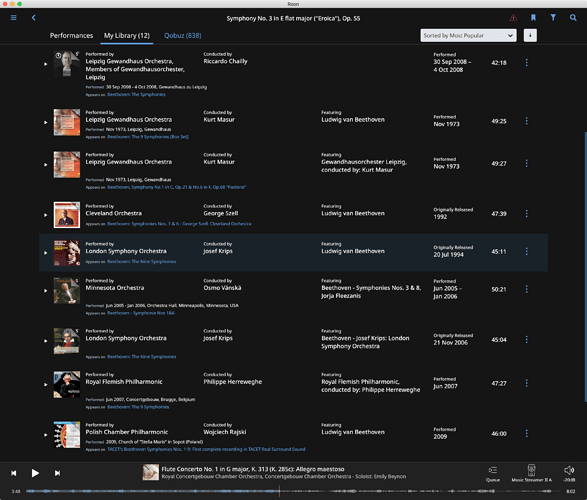Screen dimensions: 587x500
Task: Open album cover for the Cleveland Orchestra recording
Action: coord(67,215)
